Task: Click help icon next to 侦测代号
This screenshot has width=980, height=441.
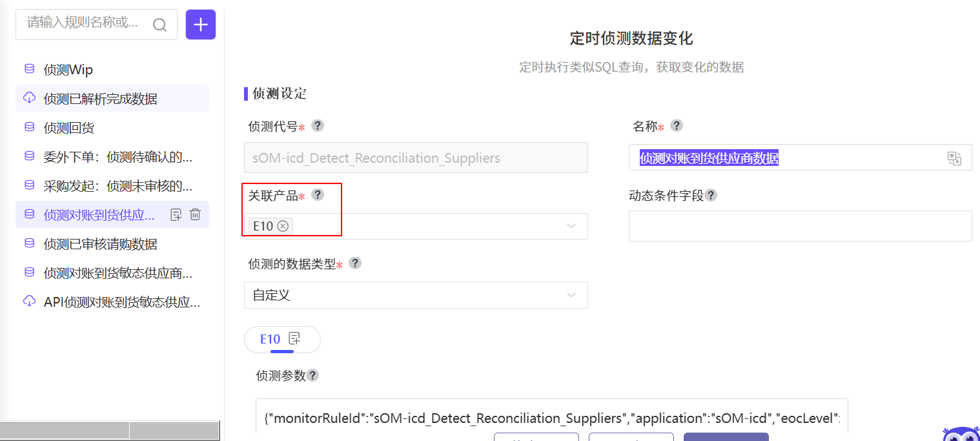Action: point(318,125)
